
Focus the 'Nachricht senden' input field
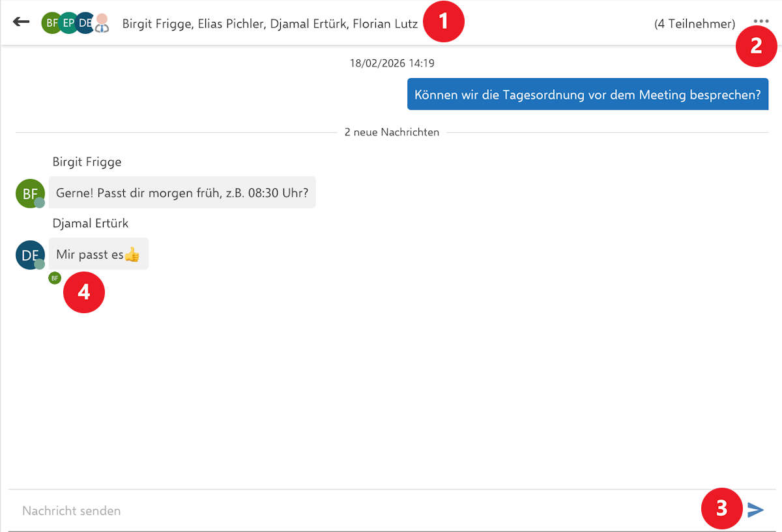352,511
